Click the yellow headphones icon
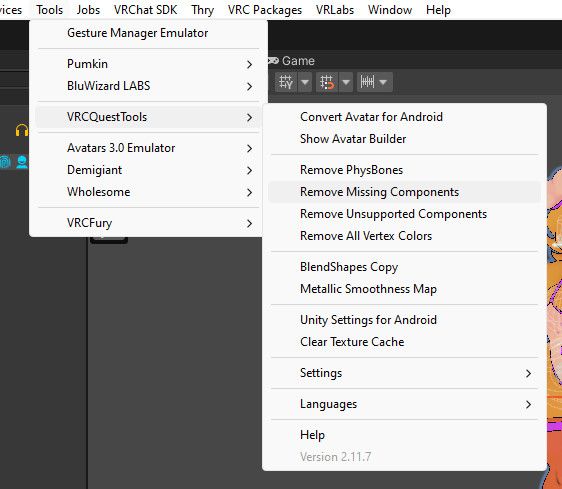562x489 pixels. tap(22, 130)
